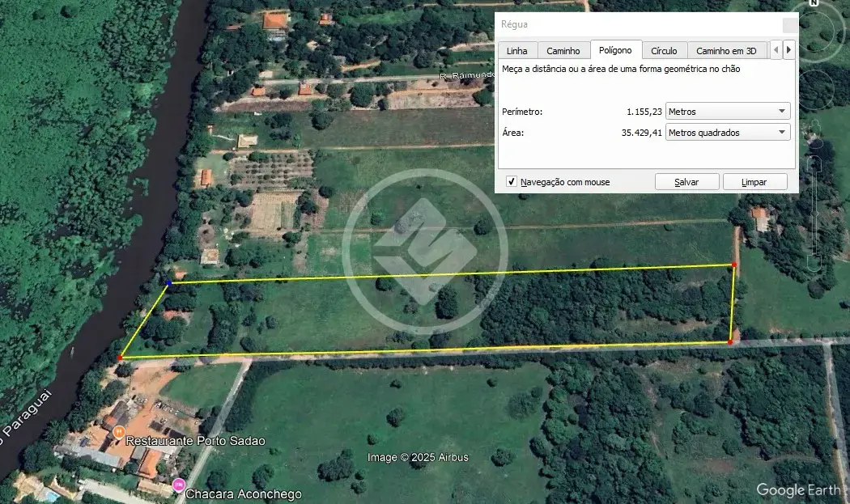Select the Polígono tab

click(616, 50)
